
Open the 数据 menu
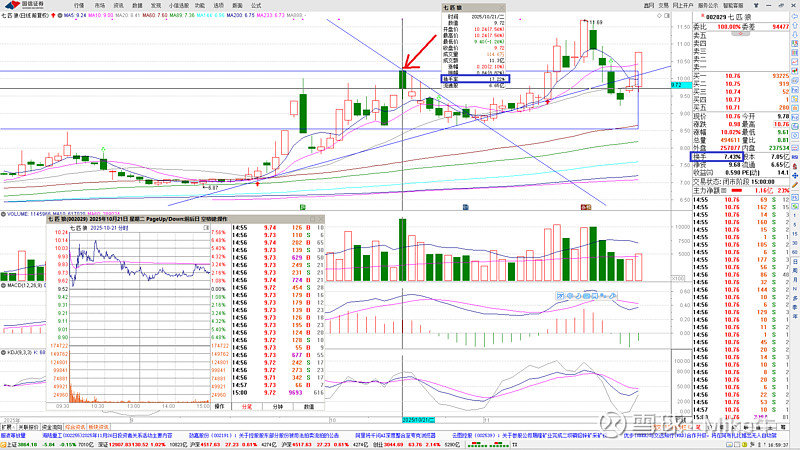click(137, 5)
